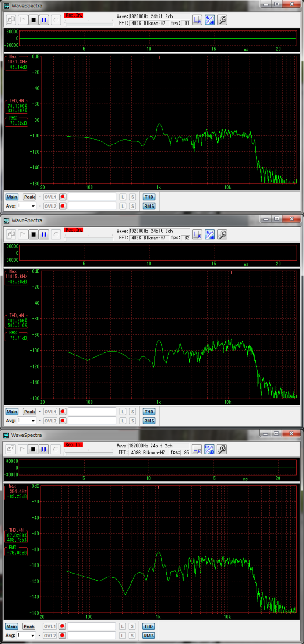This screenshot has height=644, width=304.
Task: Toggle Peak hold in the 11015.6Hz window
Action: point(29,412)
